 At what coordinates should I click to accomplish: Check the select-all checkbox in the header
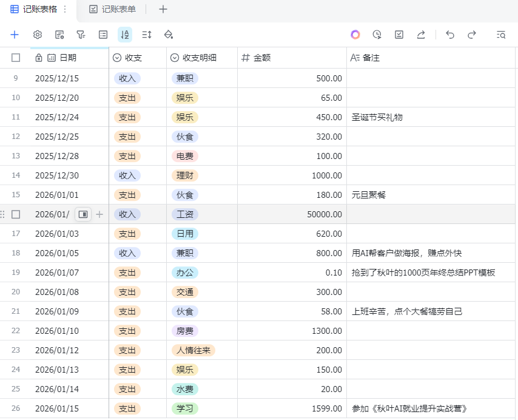coord(15,58)
